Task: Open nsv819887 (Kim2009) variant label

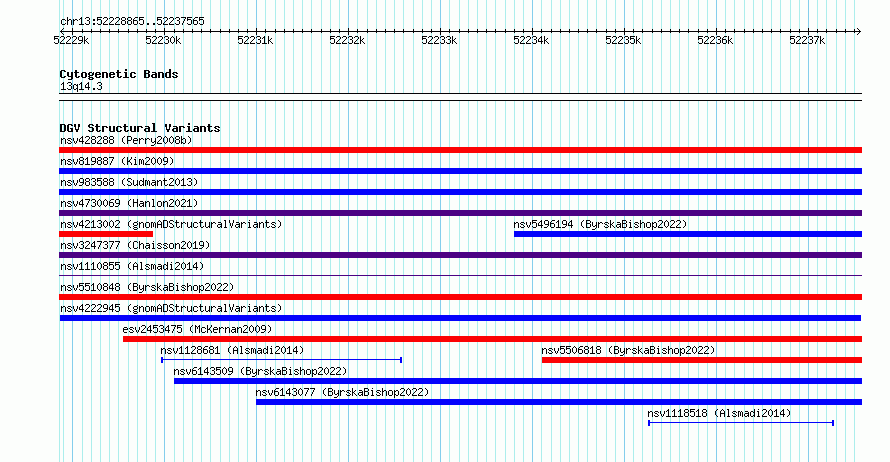Action: pos(117,161)
